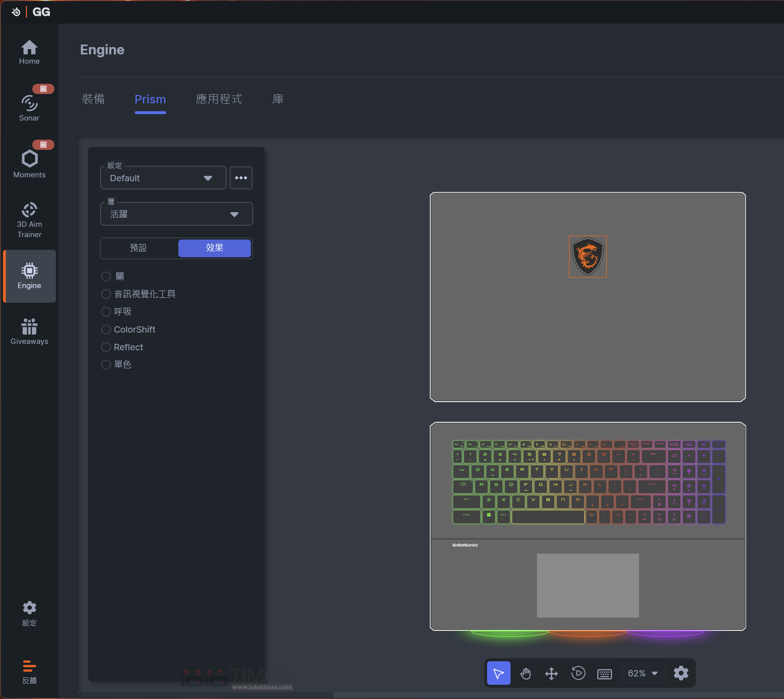This screenshot has width=784, height=699.
Task: Switch to the 庫 library tab
Action: [x=278, y=99]
